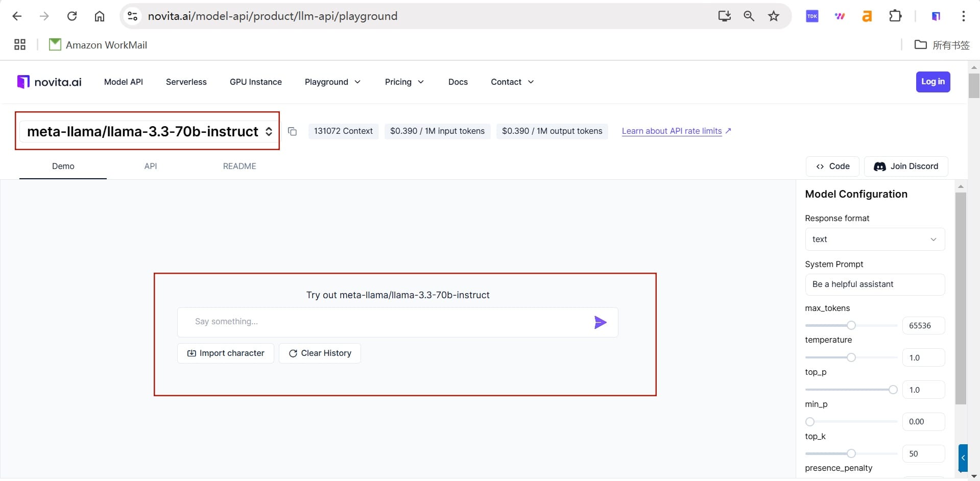Screen dimensions: 980x481
Task: Click the Clear History button
Action: pyautogui.click(x=320, y=353)
